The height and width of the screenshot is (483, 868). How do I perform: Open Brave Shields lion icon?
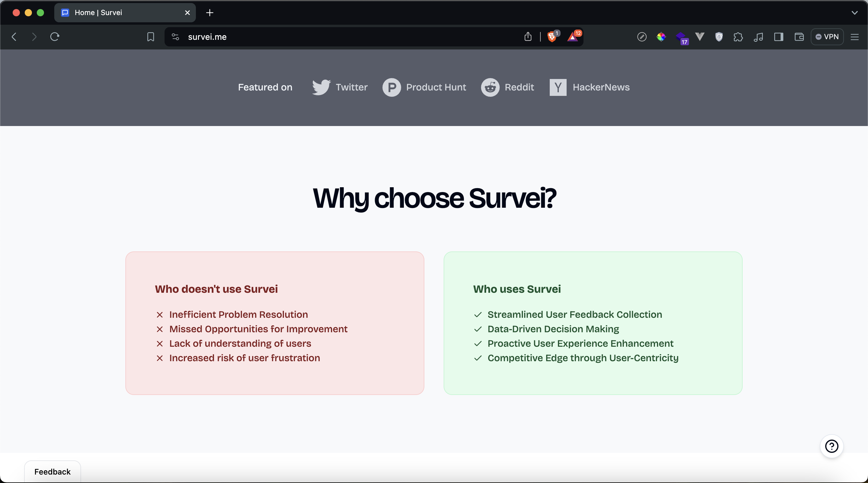pos(552,36)
